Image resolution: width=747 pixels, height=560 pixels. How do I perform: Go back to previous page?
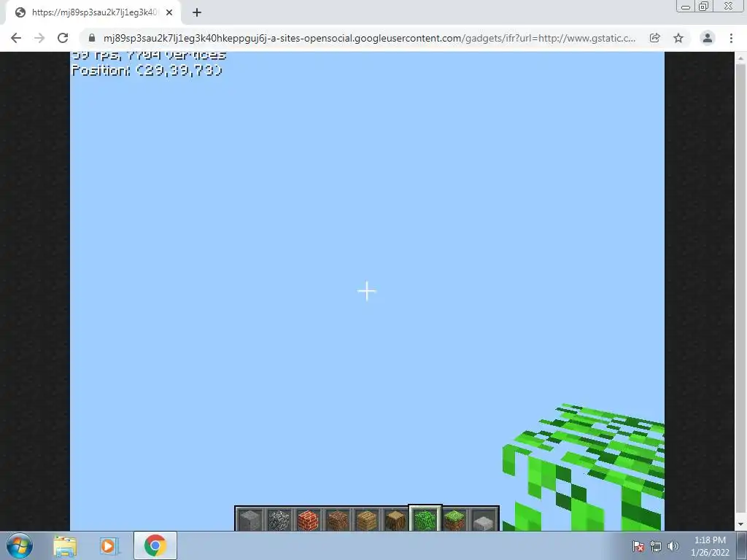tap(16, 38)
